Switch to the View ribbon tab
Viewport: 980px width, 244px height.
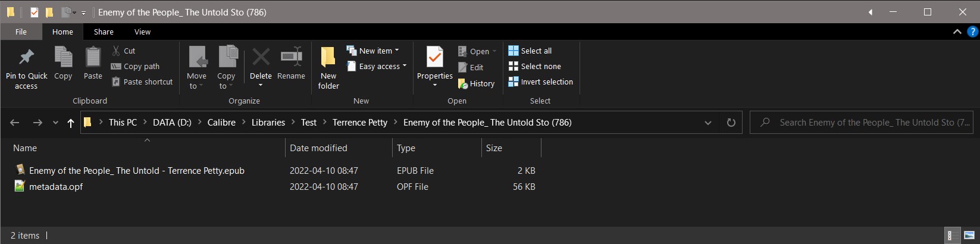pos(142,32)
